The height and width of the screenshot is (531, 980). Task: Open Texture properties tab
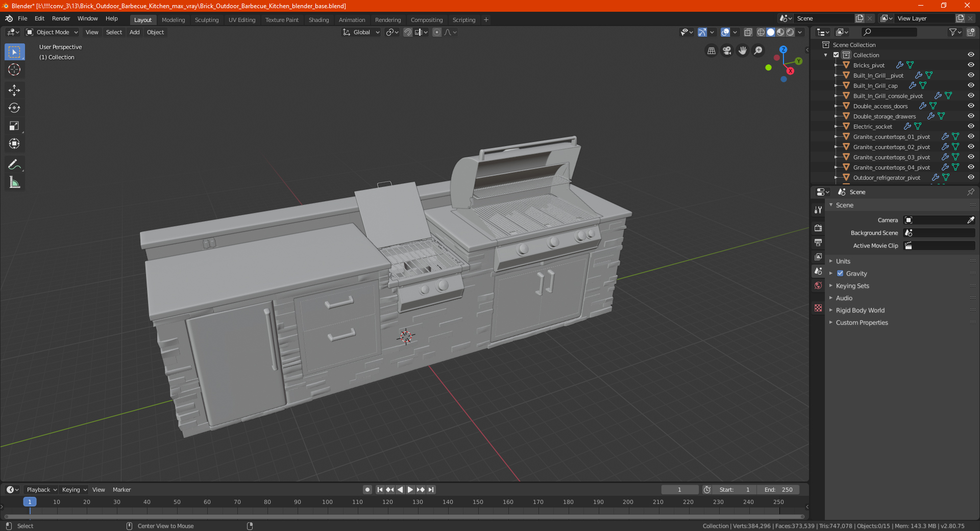click(818, 308)
